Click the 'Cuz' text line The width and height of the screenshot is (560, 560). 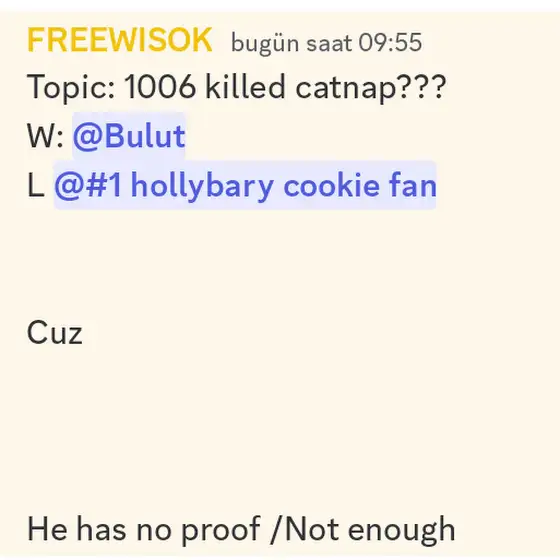[55, 332]
